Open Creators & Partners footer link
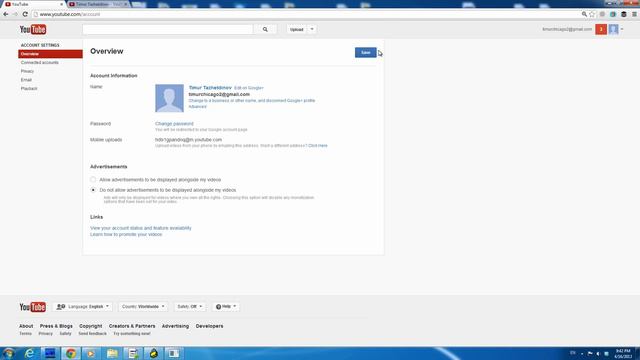 pyautogui.click(x=132, y=326)
